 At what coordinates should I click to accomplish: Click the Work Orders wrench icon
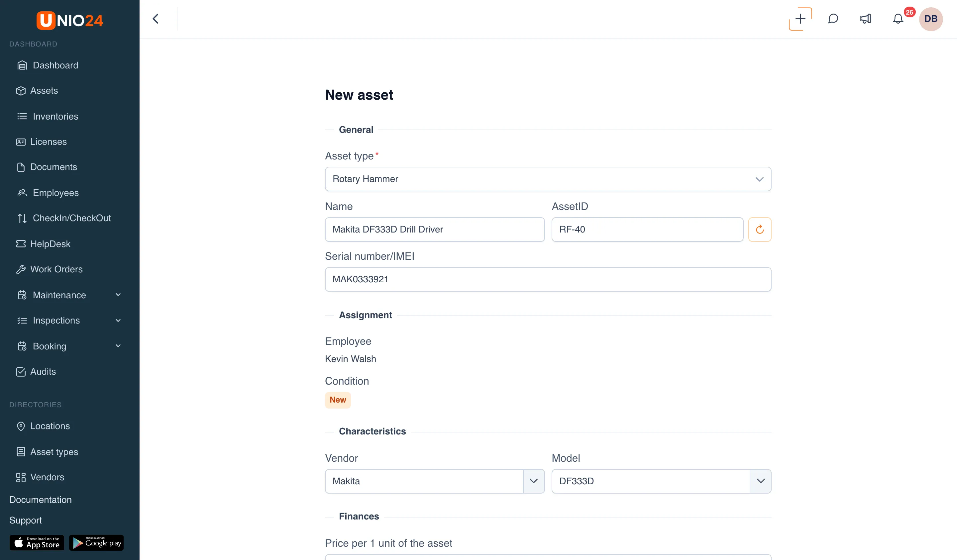coord(21,269)
